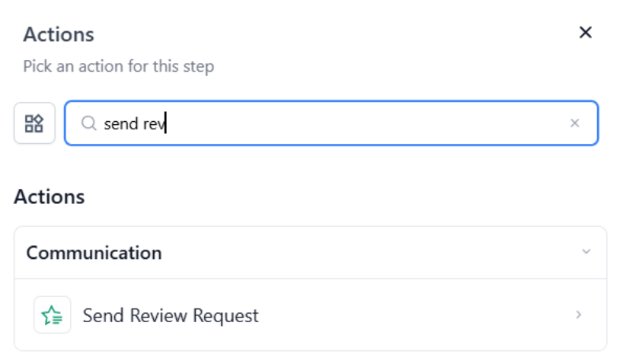The width and height of the screenshot is (620, 364).
Task: Select the Send Review Request action
Action: [171, 315]
